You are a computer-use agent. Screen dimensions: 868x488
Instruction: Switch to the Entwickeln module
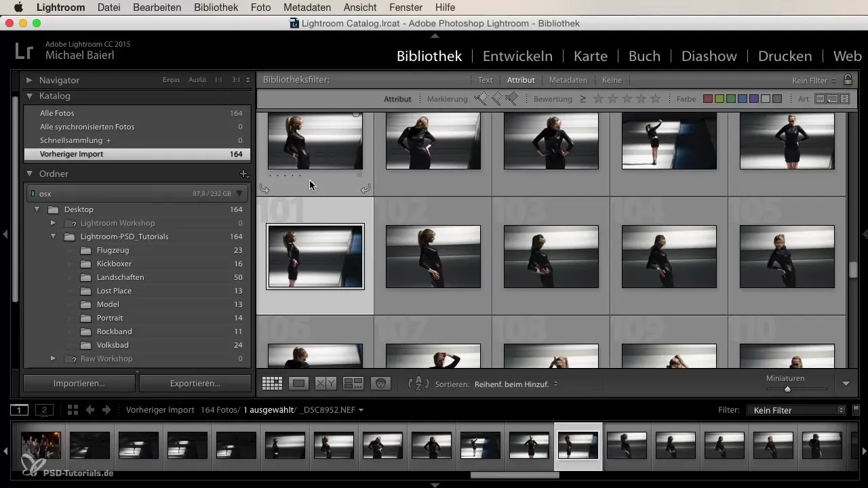click(x=517, y=56)
